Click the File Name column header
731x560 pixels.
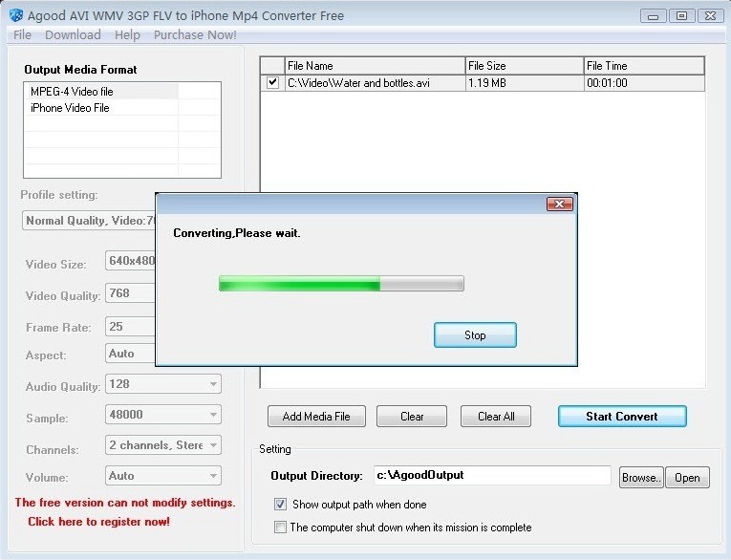tap(375, 66)
